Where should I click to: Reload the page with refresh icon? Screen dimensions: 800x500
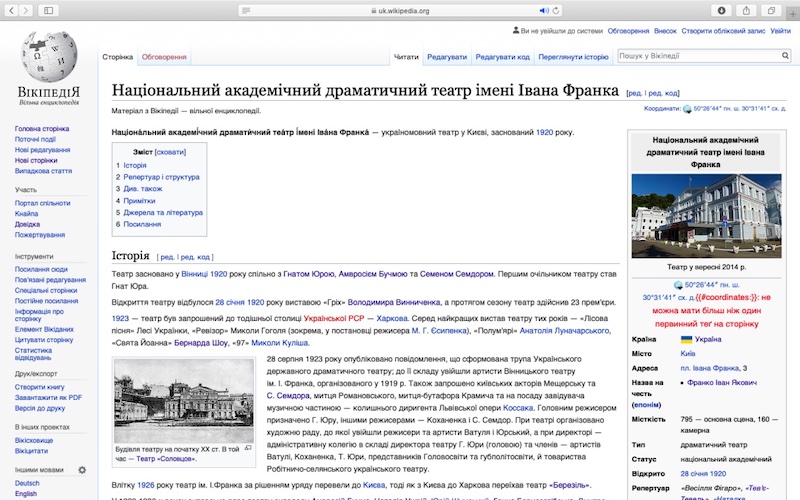pos(556,10)
